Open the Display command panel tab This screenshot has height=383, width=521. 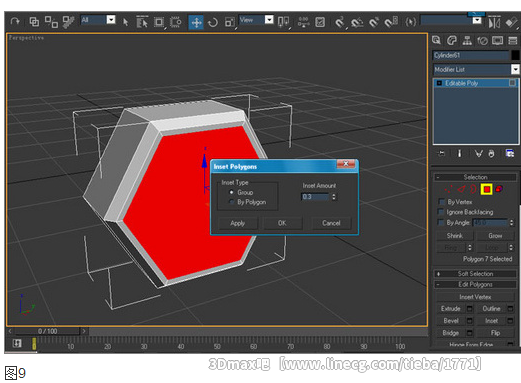[498, 41]
